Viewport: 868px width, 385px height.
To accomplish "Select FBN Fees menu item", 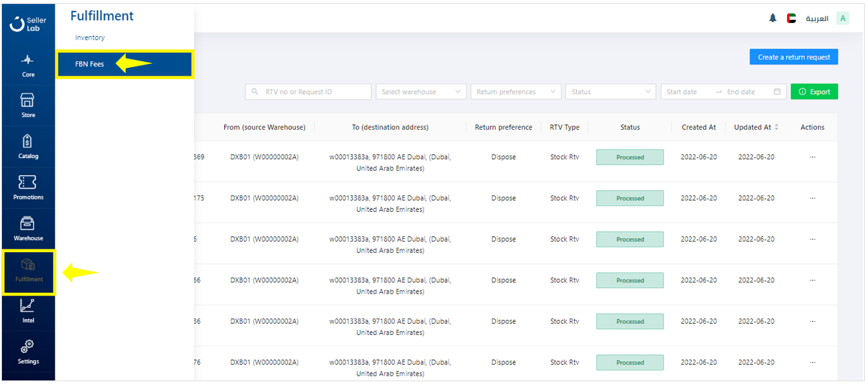I will [x=90, y=64].
